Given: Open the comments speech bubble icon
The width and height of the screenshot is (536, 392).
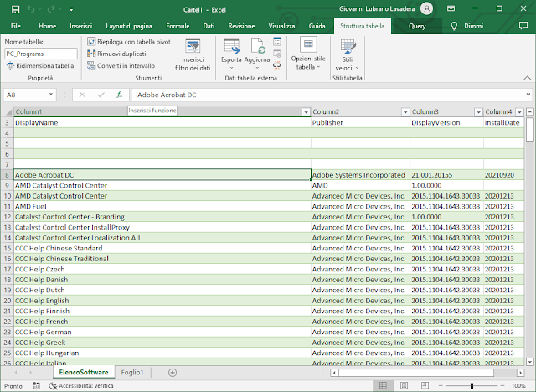Looking at the screenshot, I should click(523, 26).
